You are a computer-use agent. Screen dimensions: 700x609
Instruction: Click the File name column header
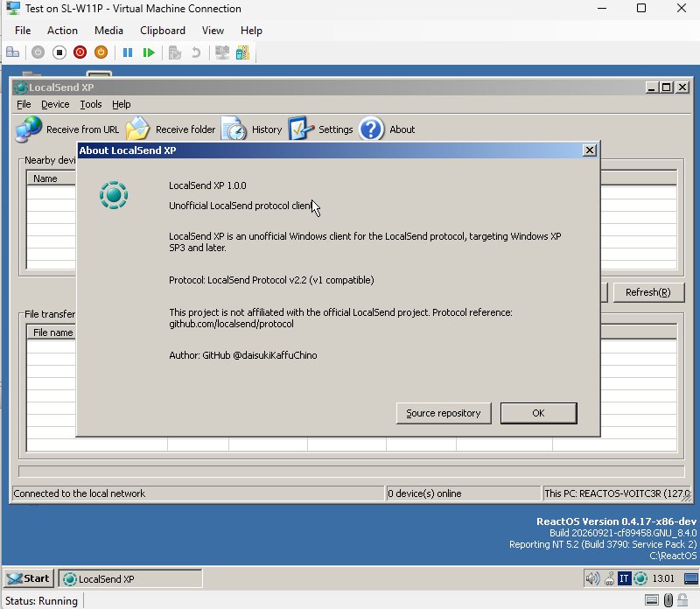pos(52,332)
